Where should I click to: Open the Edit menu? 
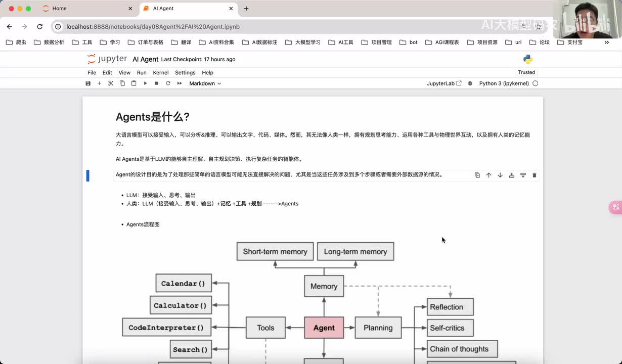107,73
